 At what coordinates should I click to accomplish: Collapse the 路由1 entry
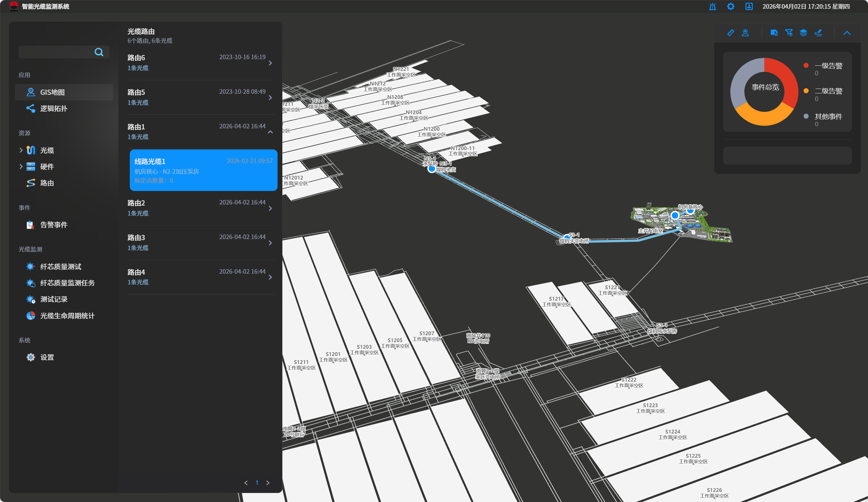(x=270, y=132)
